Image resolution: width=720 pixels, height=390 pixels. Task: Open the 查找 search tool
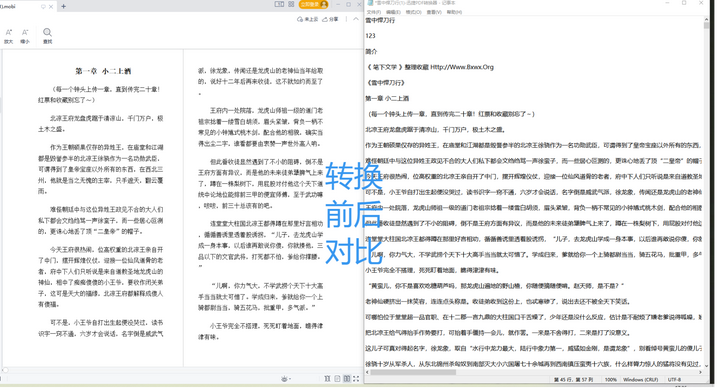(x=47, y=36)
